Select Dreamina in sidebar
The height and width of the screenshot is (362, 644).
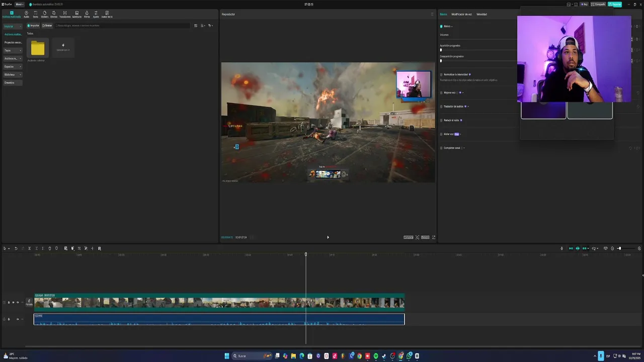[13, 82]
